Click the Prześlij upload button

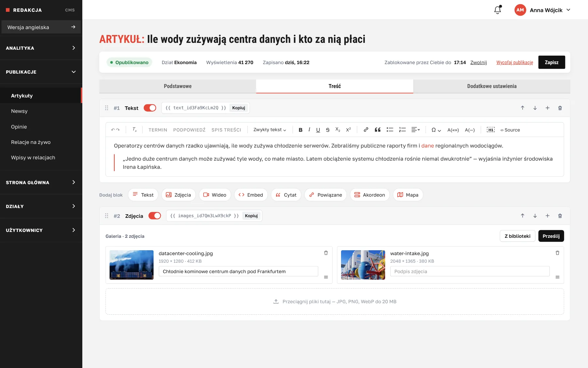pos(551,236)
